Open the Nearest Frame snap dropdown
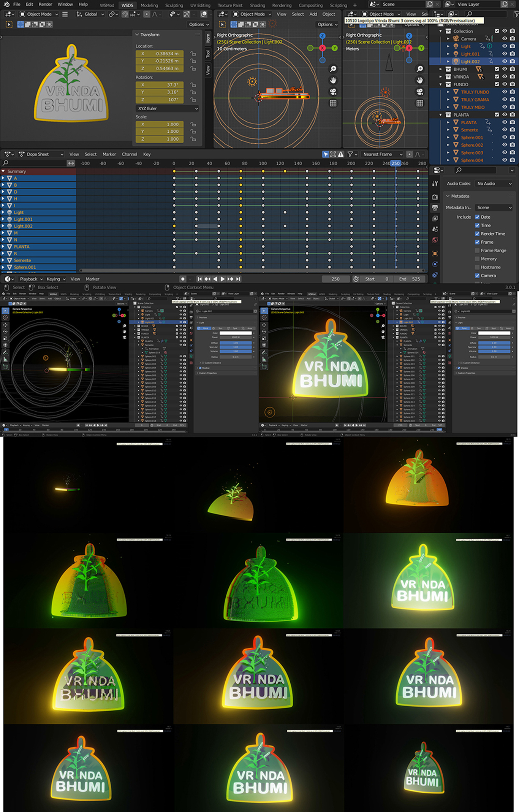 383,154
